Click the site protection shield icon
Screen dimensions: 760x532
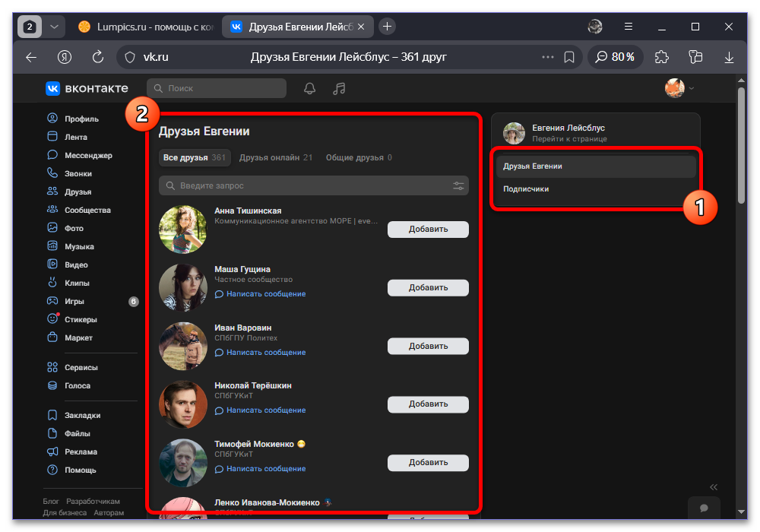(130, 57)
